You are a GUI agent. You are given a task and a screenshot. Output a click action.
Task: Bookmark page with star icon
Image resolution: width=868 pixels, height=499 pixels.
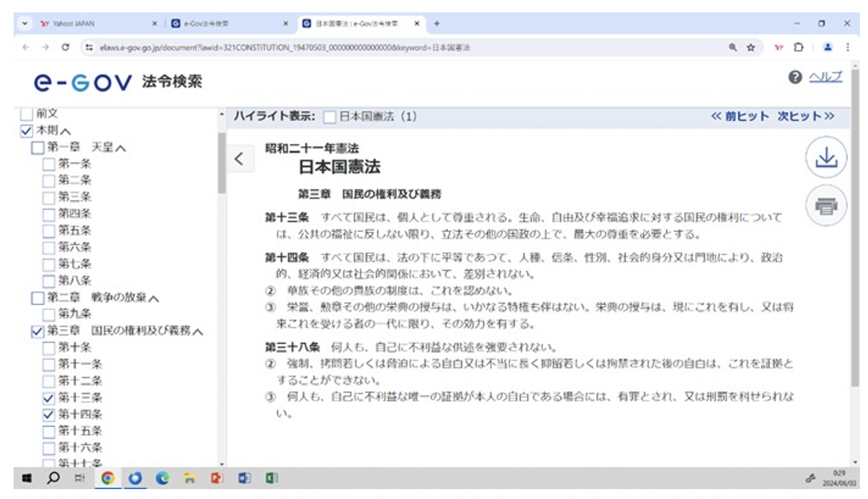[x=750, y=47]
